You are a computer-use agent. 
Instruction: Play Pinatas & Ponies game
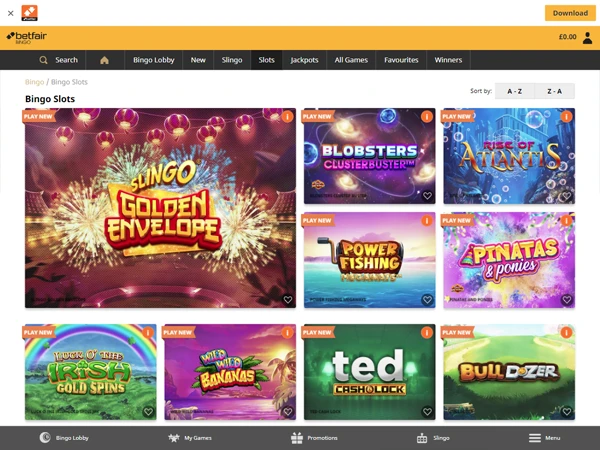tap(509, 260)
